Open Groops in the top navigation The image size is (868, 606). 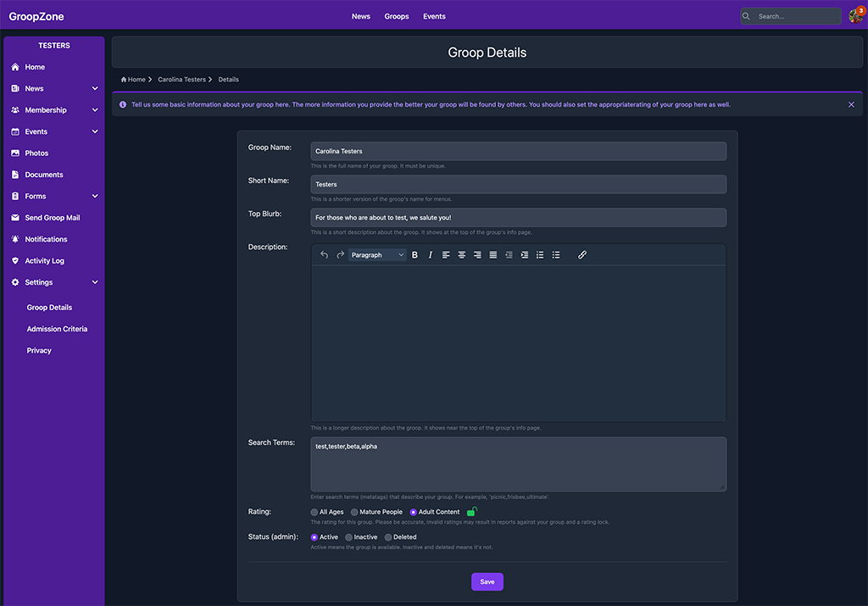coord(397,17)
